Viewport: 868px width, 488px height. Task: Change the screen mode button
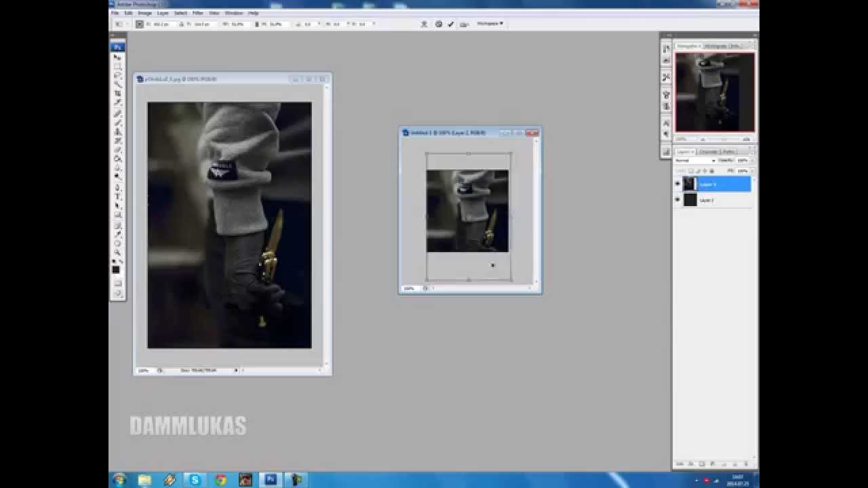click(x=117, y=293)
